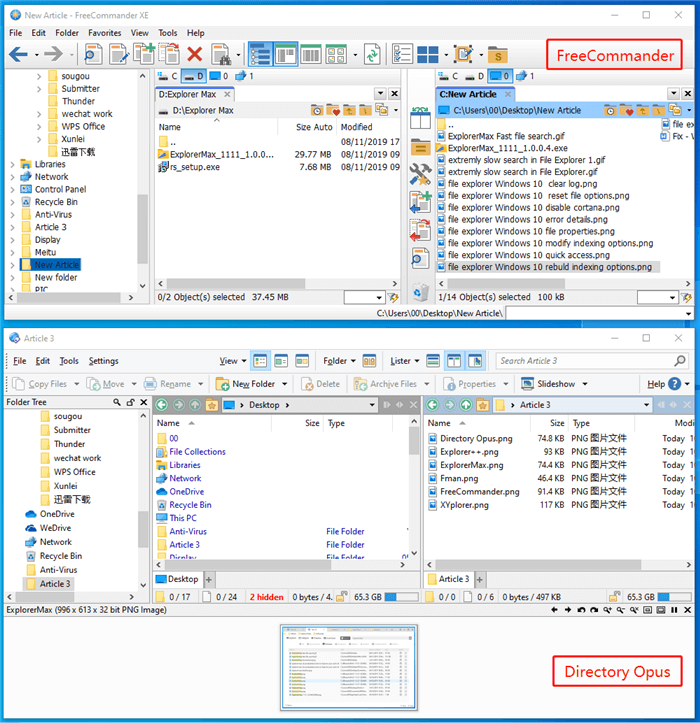This screenshot has width=700, height=723.
Task: Click the disk usage bar in Desktop pane status
Action: tap(401, 597)
